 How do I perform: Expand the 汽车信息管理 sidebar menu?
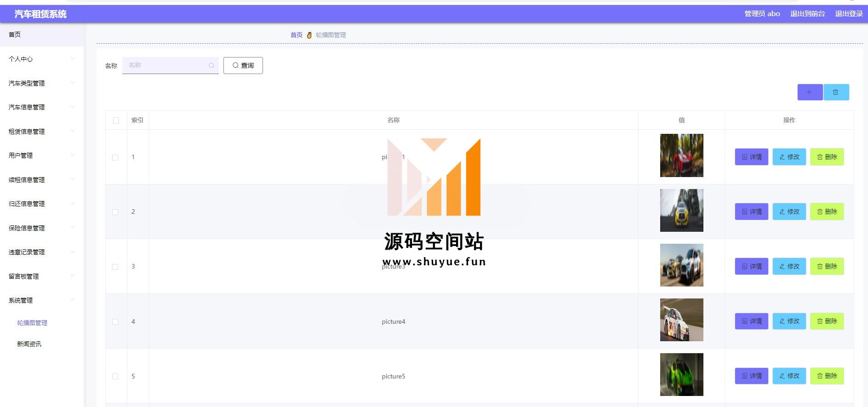(42, 107)
